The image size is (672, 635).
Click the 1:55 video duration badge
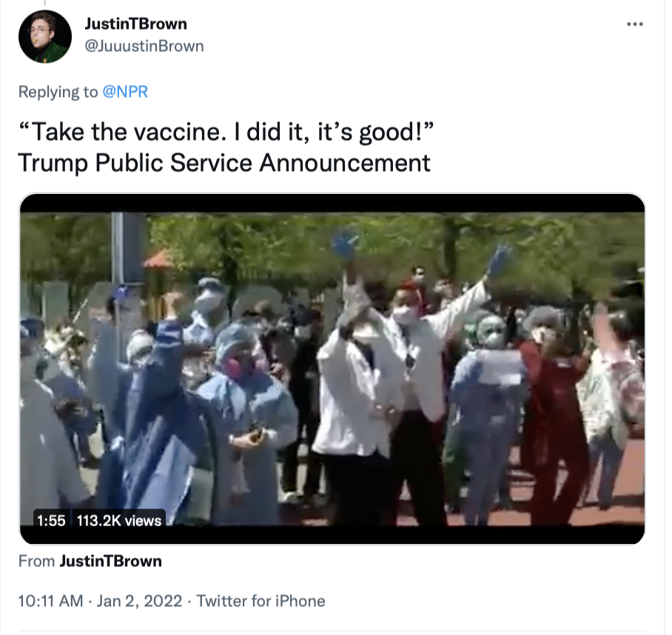tap(51, 520)
